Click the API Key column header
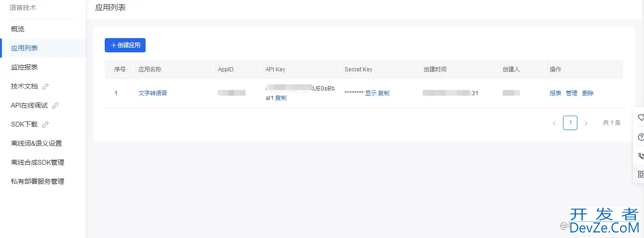The height and width of the screenshot is (238, 644). pos(276,69)
